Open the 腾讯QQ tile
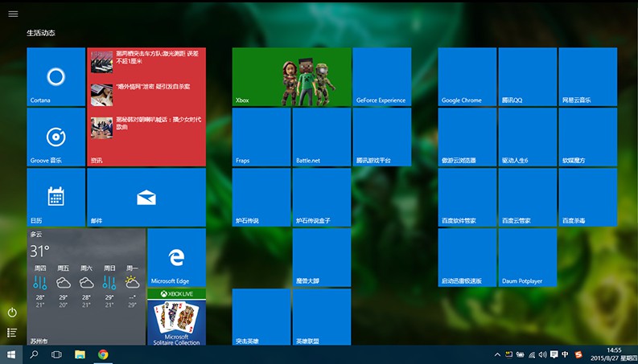 tap(527, 77)
